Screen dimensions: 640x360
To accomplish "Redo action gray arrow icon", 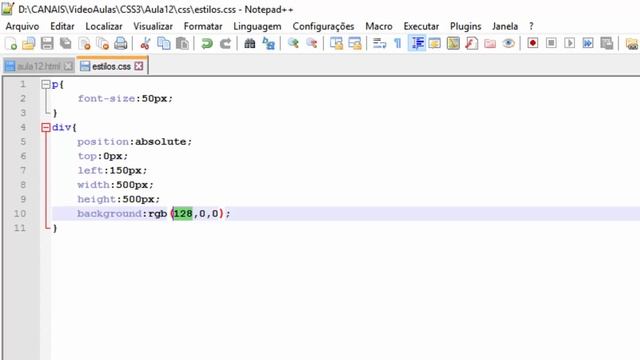I will point(225,43).
